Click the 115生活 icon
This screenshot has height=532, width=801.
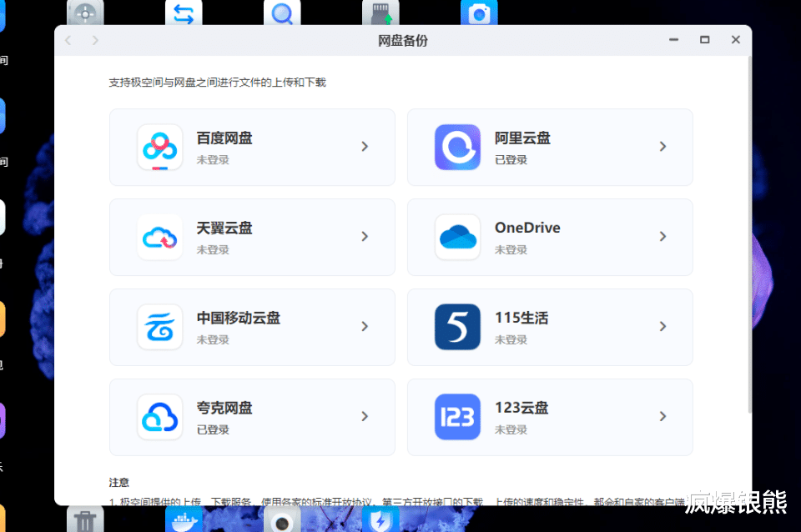[x=457, y=327]
